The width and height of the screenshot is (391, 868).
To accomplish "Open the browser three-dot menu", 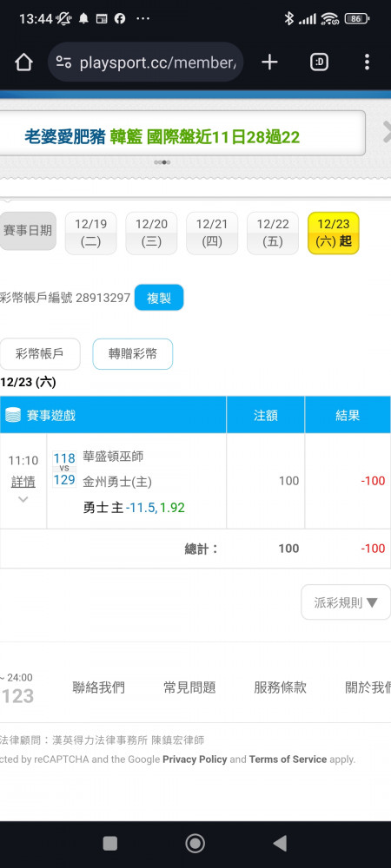I will click(367, 62).
